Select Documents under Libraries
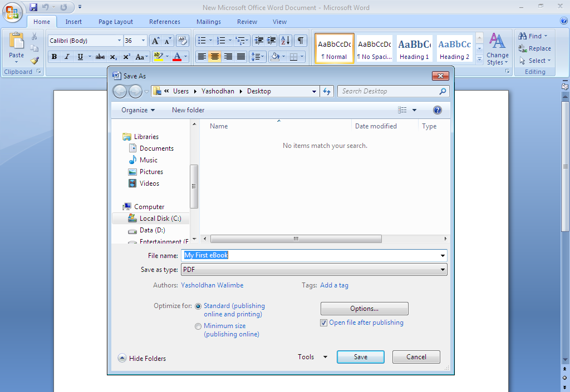Screen dimensions: 570x392 (156, 148)
